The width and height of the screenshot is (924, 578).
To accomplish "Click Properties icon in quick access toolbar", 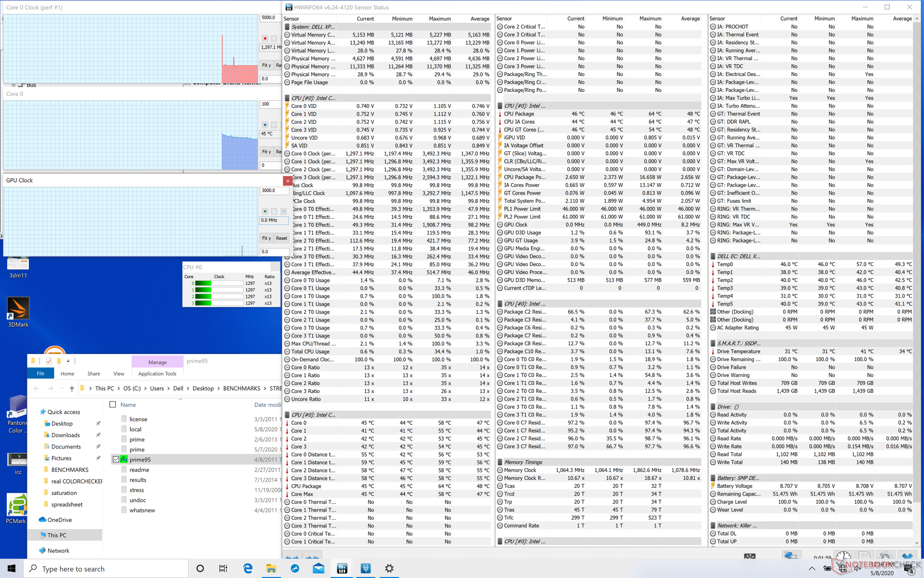I will 49,361.
